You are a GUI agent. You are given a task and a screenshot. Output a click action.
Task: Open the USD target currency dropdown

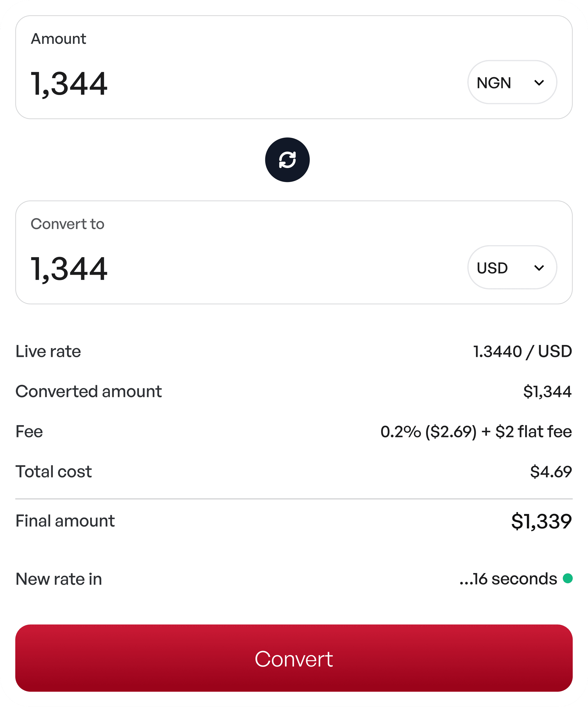(512, 267)
